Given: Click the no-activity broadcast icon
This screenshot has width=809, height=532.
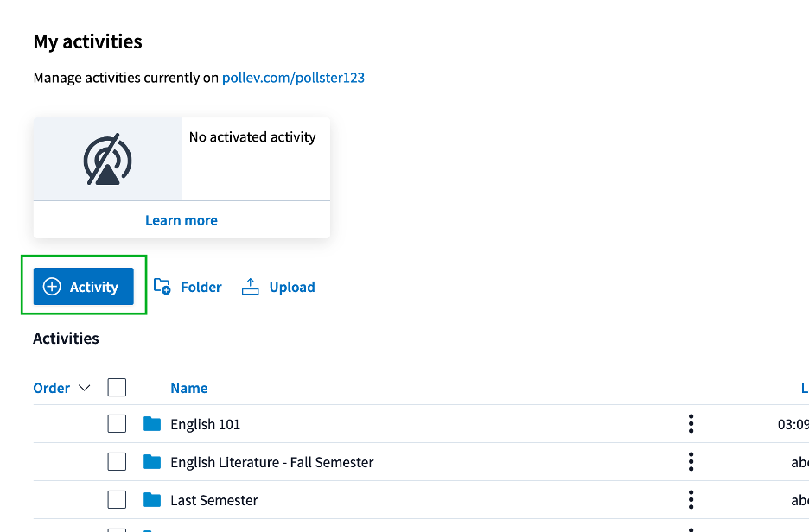Looking at the screenshot, I should click(107, 160).
